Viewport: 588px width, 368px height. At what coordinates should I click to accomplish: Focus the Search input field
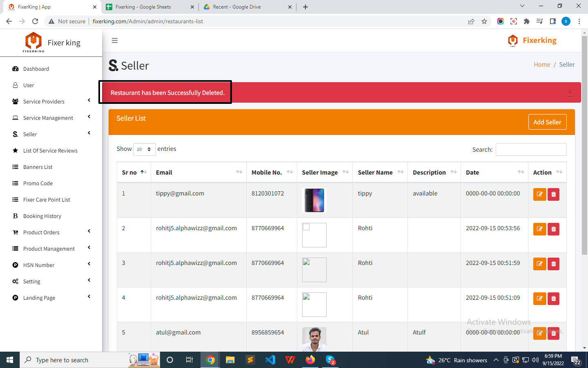click(531, 149)
